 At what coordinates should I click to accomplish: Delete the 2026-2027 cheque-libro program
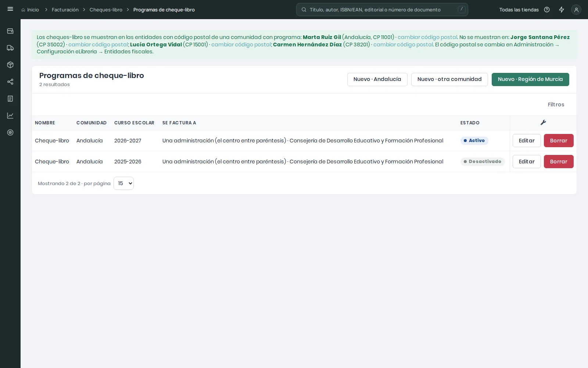point(559,141)
